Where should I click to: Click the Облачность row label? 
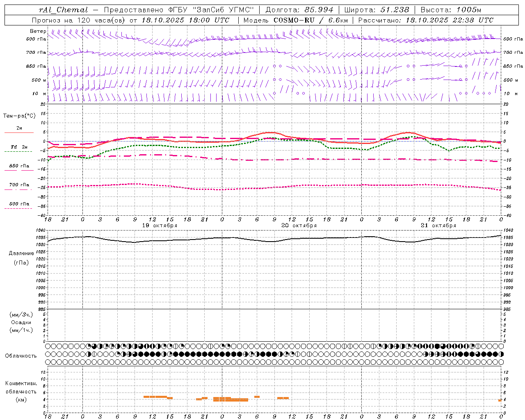click(21, 356)
